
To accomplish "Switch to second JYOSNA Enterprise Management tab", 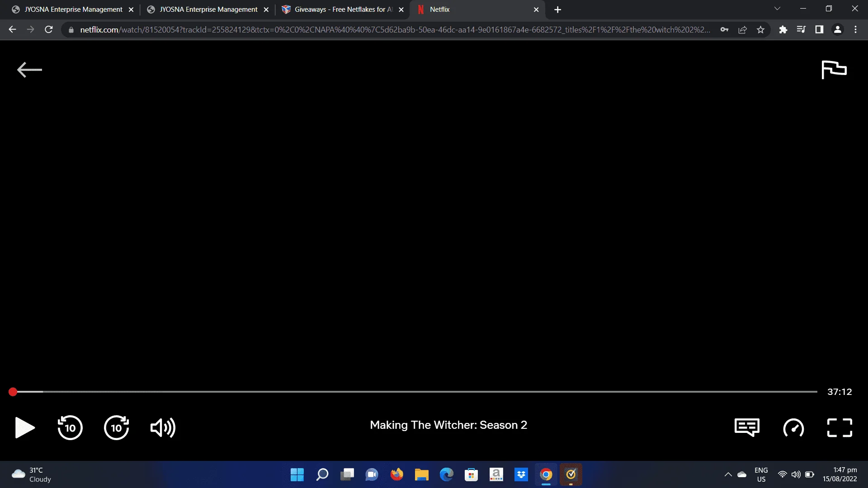I will [208, 9].
